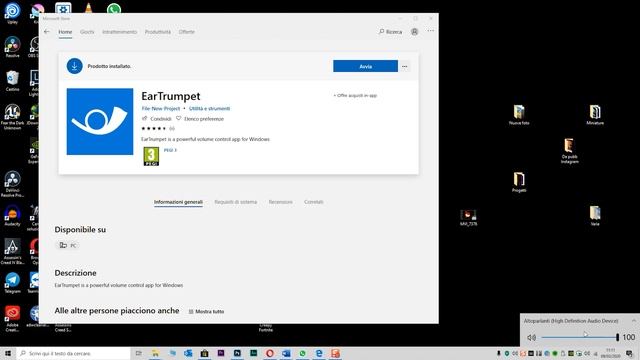Open the Miniature desktop folder
This screenshot has width=640, height=360.
(x=595, y=115)
